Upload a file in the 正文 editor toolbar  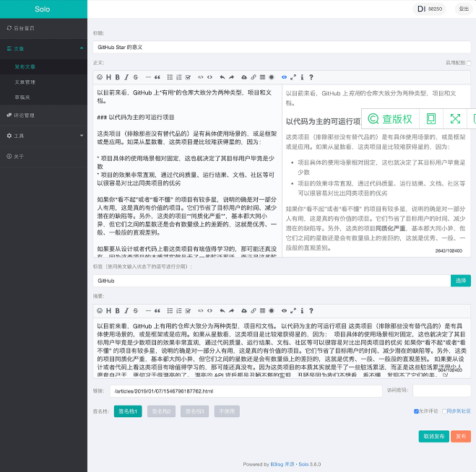(244, 77)
